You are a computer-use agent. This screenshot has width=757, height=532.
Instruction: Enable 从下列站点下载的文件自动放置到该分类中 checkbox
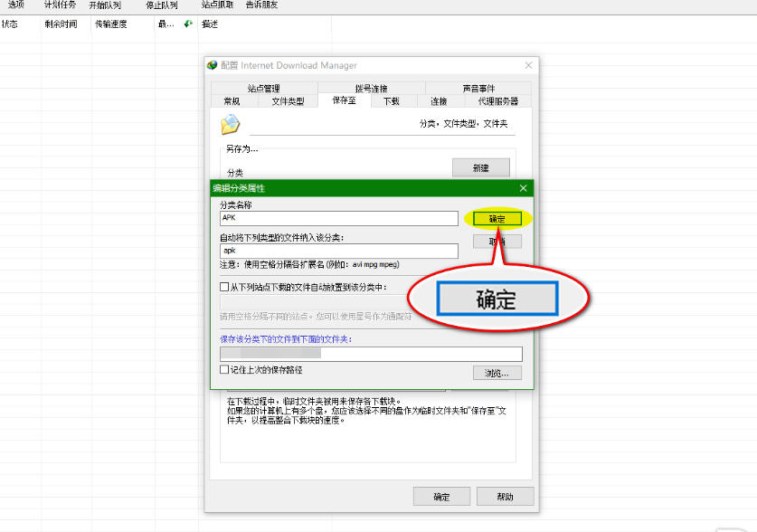click(x=224, y=287)
